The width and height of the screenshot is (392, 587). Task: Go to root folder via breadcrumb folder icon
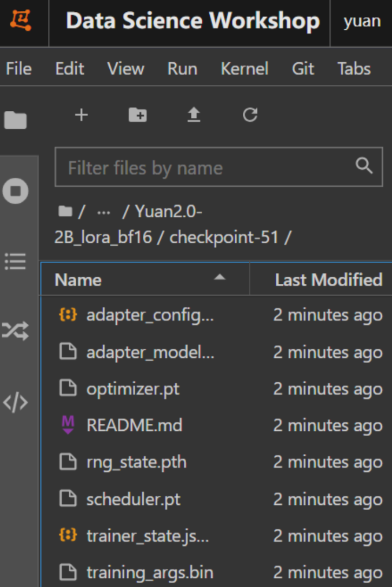click(x=65, y=211)
